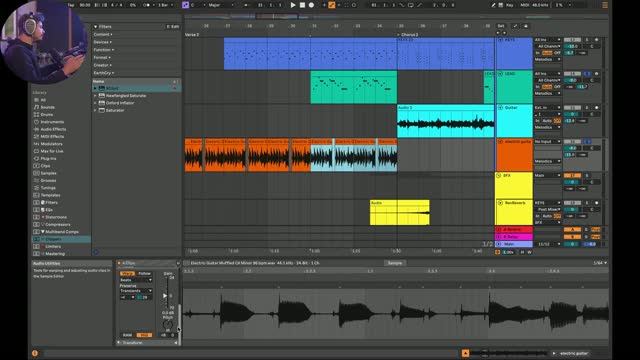Click the Set locator button
Image resolution: width=640 pixels, height=360 pixels.
pos(501,26)
